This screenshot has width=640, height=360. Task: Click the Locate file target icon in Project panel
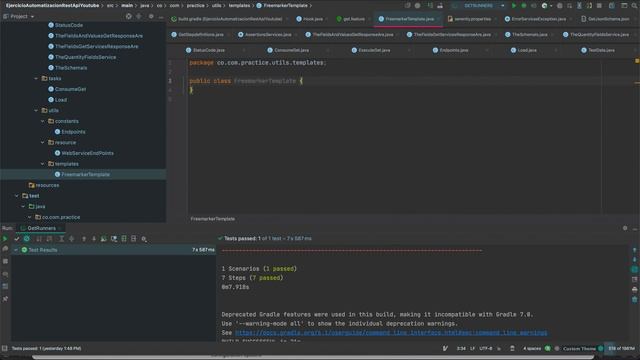click(x=129, y=16)
